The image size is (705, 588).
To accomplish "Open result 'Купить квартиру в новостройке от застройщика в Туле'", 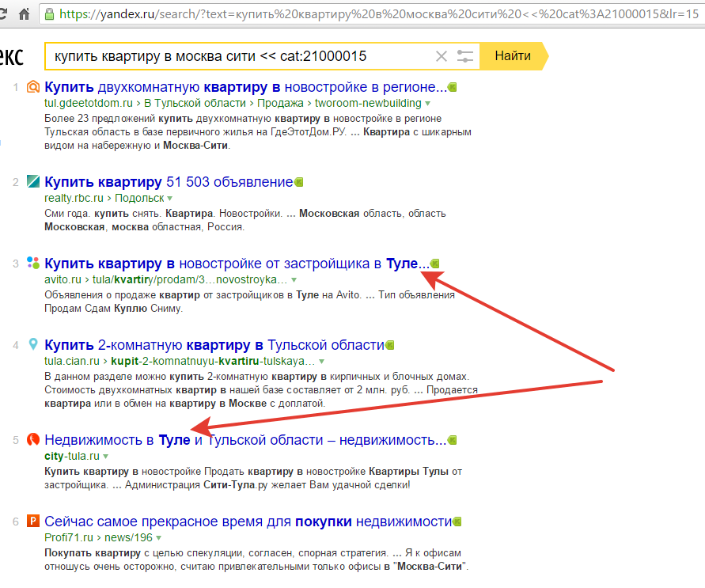I will point(237,263).
